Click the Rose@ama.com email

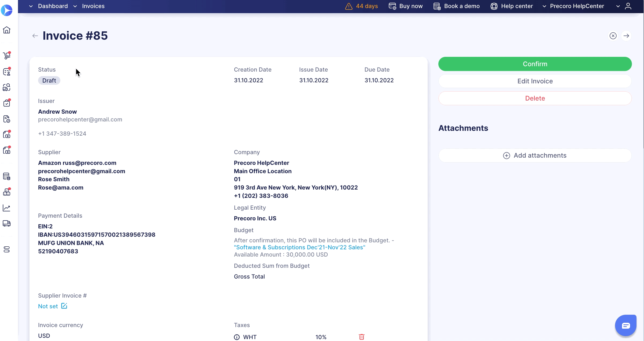[x=61, y=187]
